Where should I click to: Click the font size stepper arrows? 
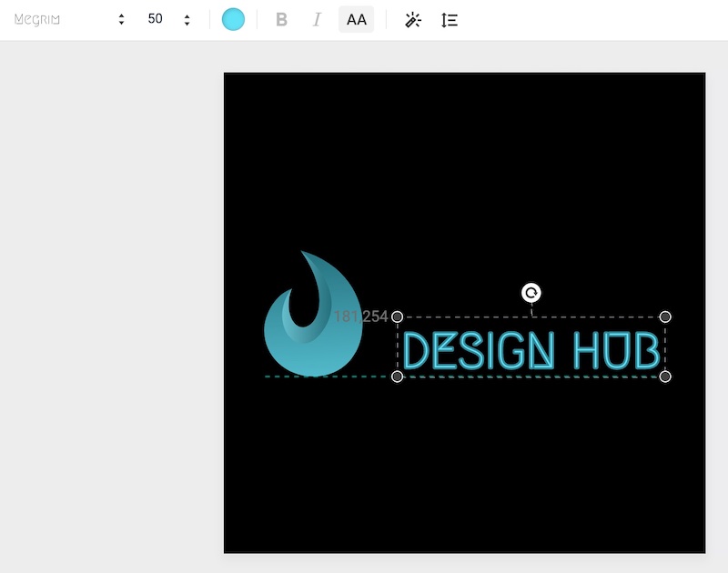point(187,20)
